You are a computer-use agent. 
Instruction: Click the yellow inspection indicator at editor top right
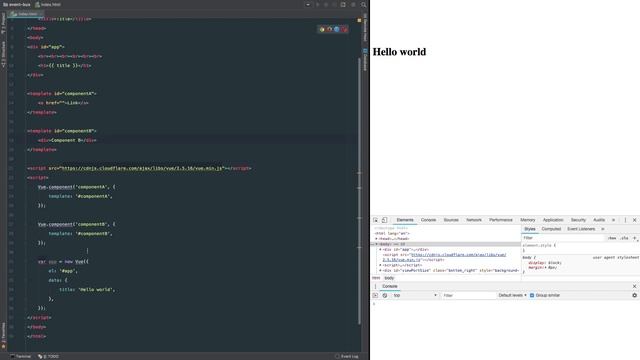coord(359,20)
